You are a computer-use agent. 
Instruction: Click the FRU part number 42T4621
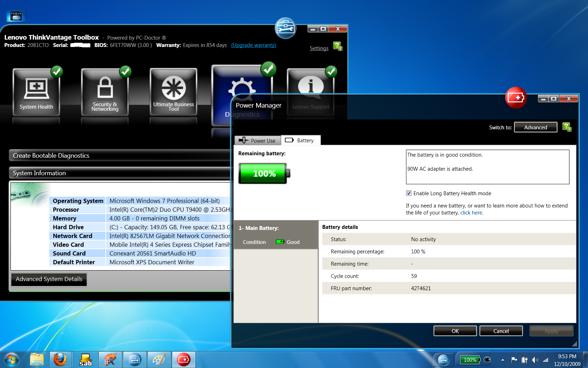(421, 288)
